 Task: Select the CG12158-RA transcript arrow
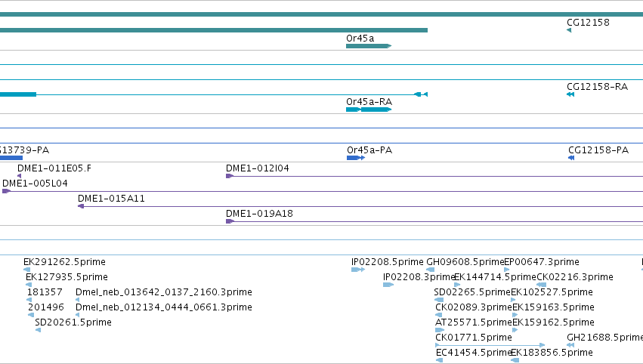coord(570,94)
